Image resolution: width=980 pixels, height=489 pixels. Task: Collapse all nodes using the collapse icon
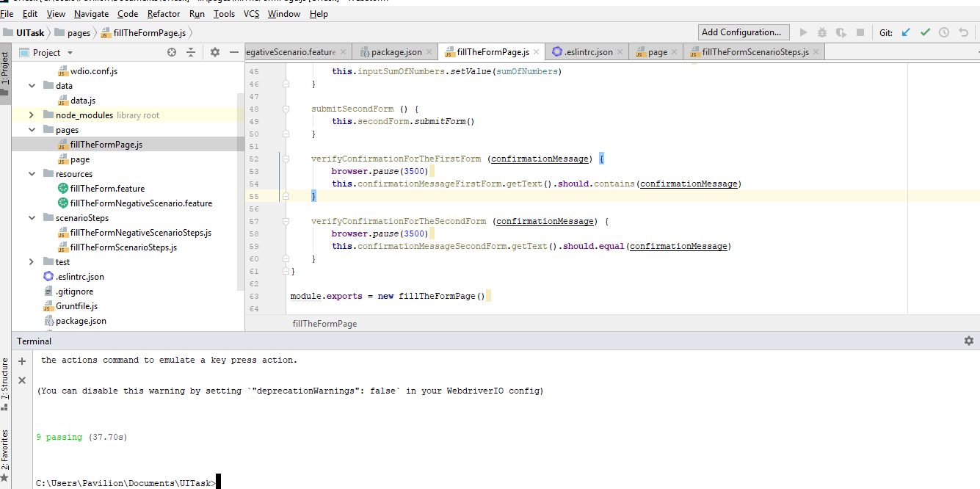click(x=189, y=52)
